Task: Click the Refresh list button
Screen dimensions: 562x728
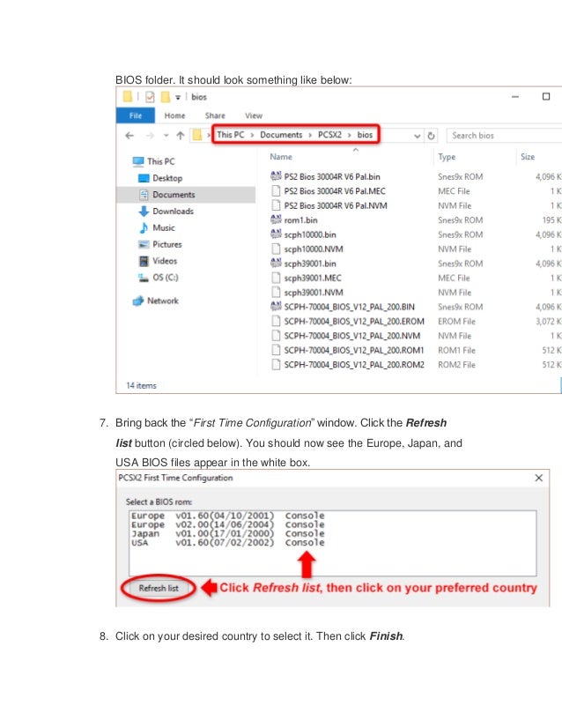Action: pos(159,588)
